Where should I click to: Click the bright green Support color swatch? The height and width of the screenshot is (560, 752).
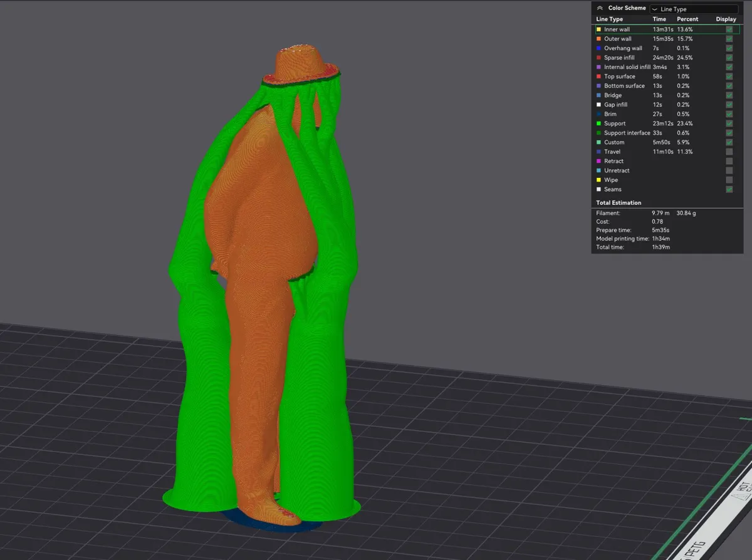point(598,123)
